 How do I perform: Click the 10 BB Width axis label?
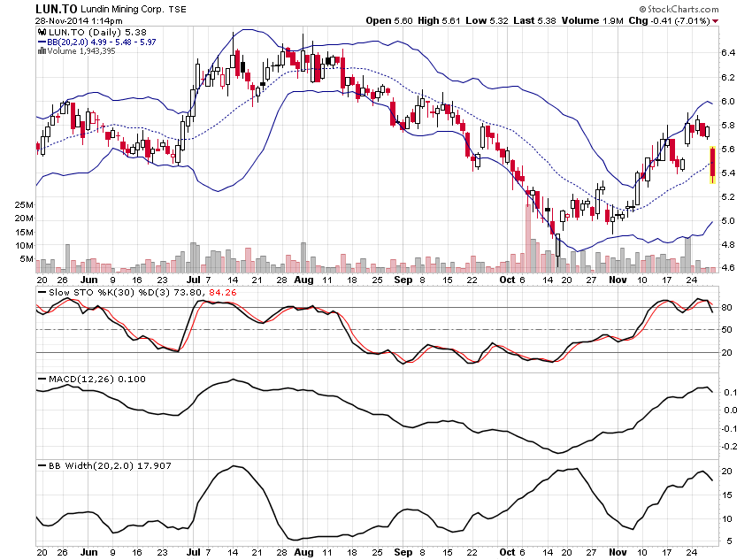(726, 518)
